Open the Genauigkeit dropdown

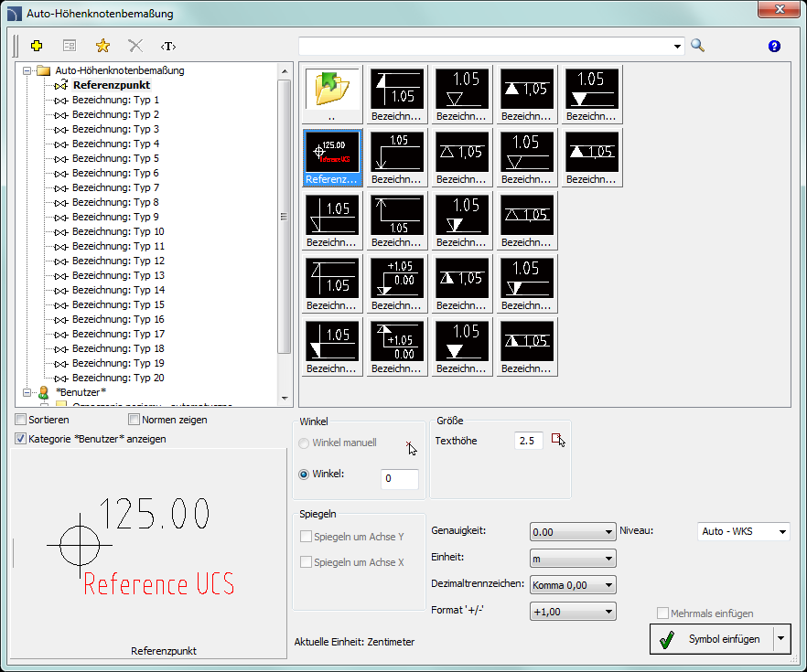click(573, 532)
